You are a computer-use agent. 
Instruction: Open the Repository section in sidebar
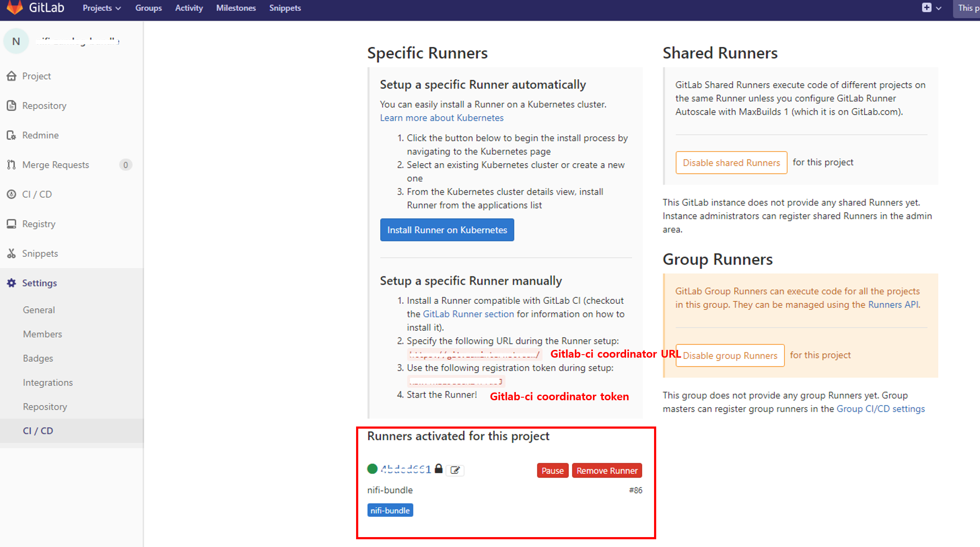coord(44,105)
